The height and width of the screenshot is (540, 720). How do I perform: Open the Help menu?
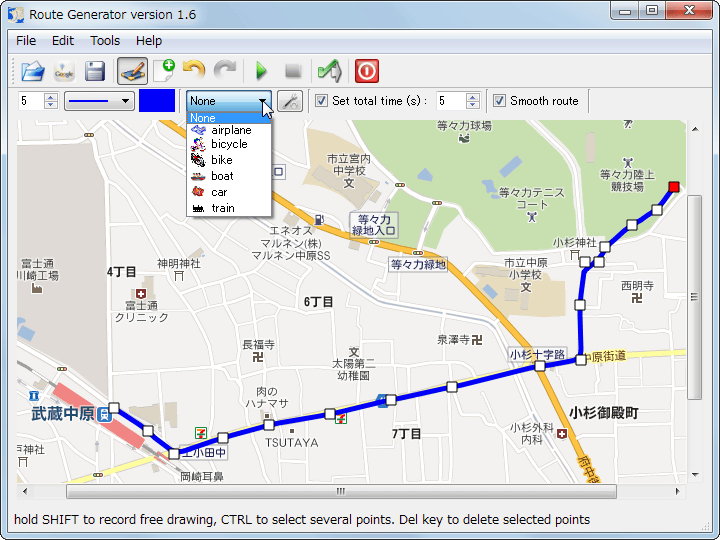[149, 41]
